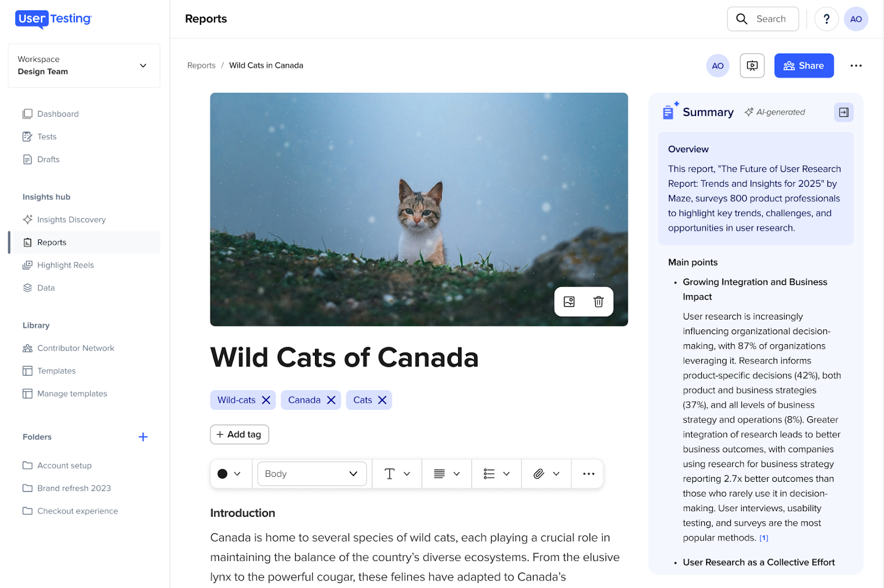Viewport: 884px width, 588px height.
Task: Click the Share button
Action: click(803, 66)
